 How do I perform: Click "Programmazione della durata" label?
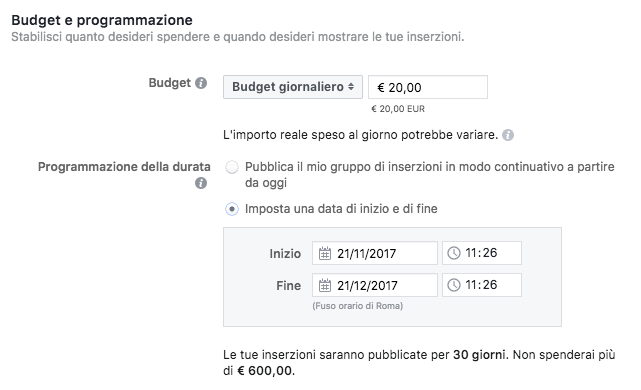pyautogui.click(x=124, y=167)
